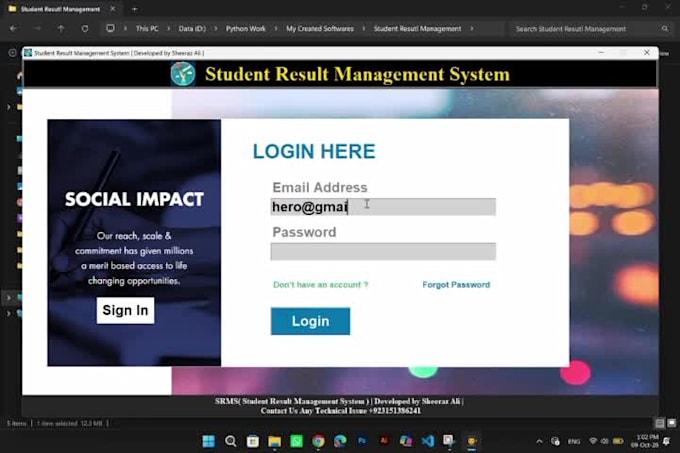
Task: Focus the Email Address input field
Action: coord(383,207)
